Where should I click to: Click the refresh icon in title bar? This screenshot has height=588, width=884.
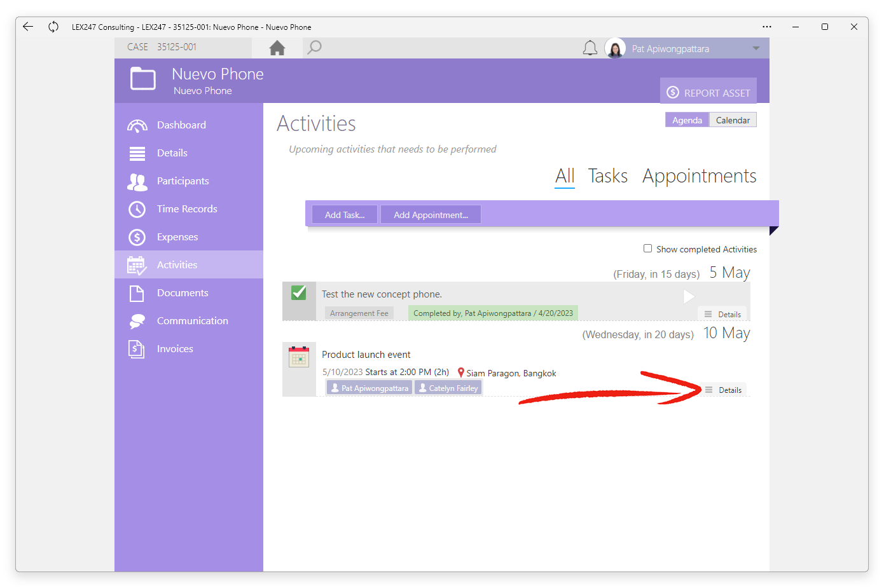point(53,27)
